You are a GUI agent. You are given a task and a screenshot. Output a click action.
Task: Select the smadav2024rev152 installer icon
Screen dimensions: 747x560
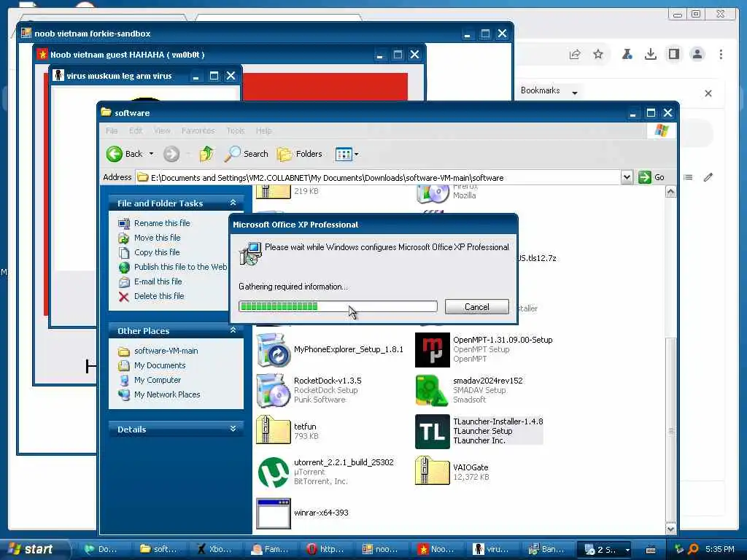[x=432, y=391]
